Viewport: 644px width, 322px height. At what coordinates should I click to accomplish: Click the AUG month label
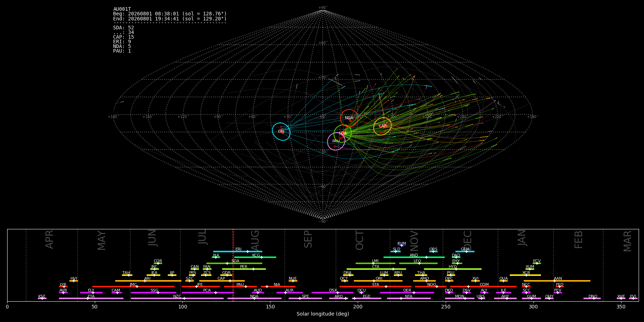[255, 240]
